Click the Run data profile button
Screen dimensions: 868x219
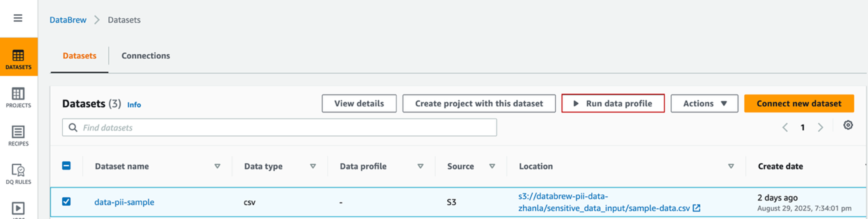click(613, 103)
